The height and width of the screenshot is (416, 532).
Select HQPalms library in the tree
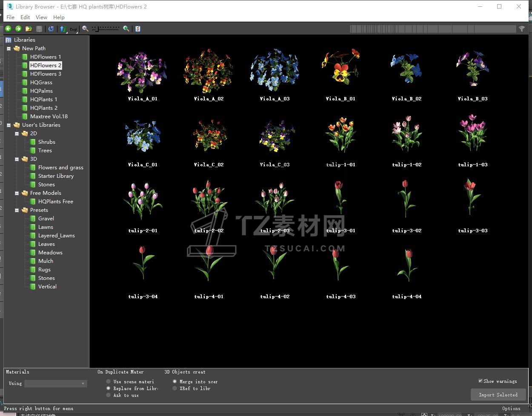(x=41, y=91)
